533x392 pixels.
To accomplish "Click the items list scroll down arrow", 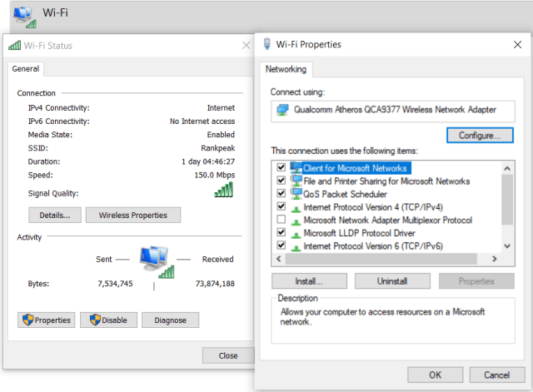I will (x=507, y=246).
